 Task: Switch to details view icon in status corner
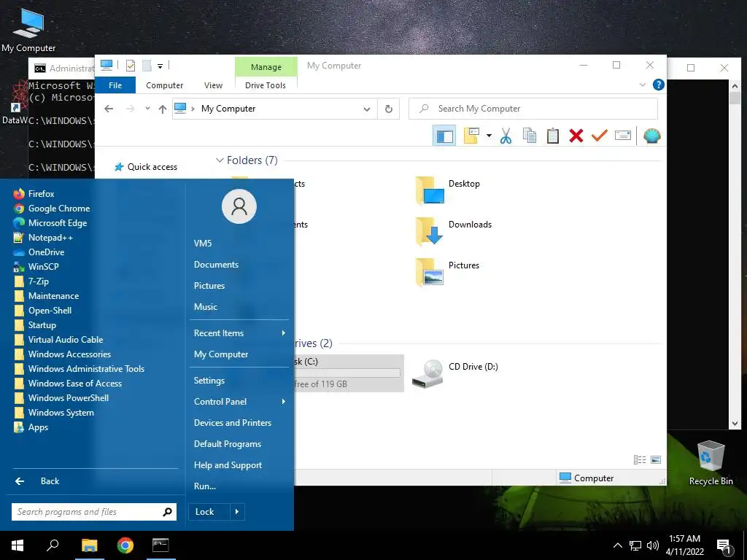640,459
